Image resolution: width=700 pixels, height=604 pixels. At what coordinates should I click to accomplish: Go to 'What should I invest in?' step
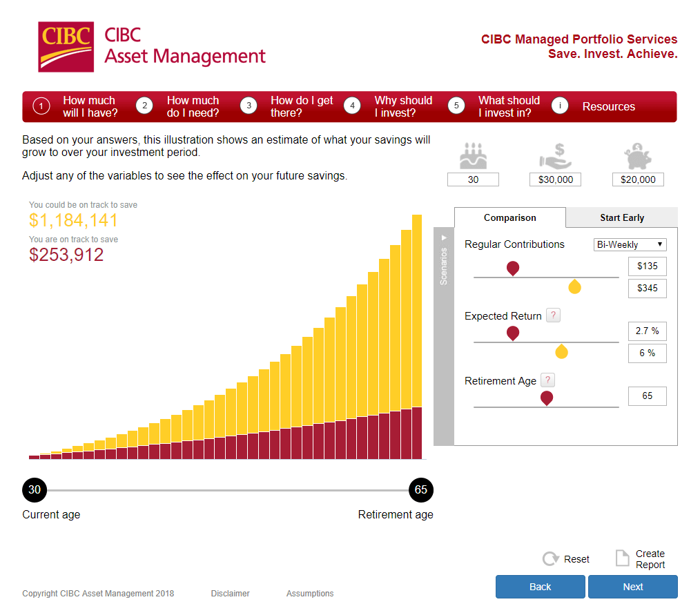pyautogui.click(x=509, y=107)
